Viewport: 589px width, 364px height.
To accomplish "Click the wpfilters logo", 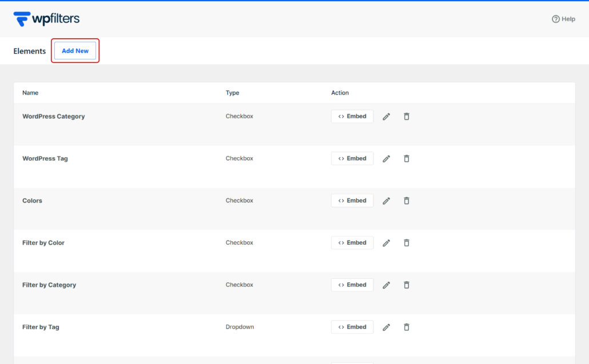I will 46,19.
